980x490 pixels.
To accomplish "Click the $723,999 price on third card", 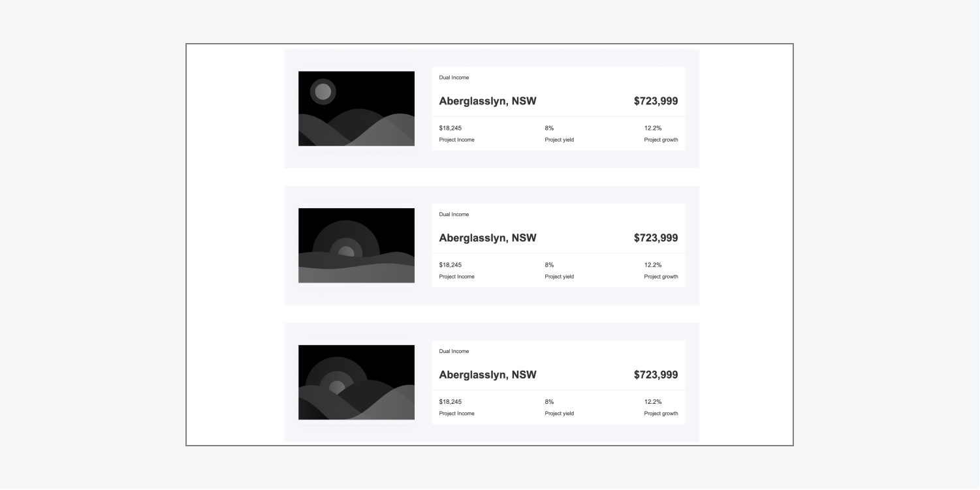I will tap(655, 375).
